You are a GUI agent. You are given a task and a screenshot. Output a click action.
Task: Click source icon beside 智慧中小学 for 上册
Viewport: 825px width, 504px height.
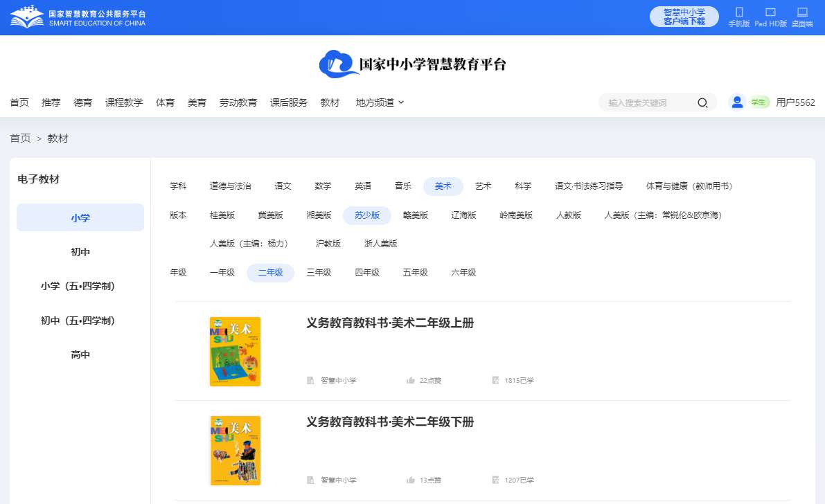(310, 380)
